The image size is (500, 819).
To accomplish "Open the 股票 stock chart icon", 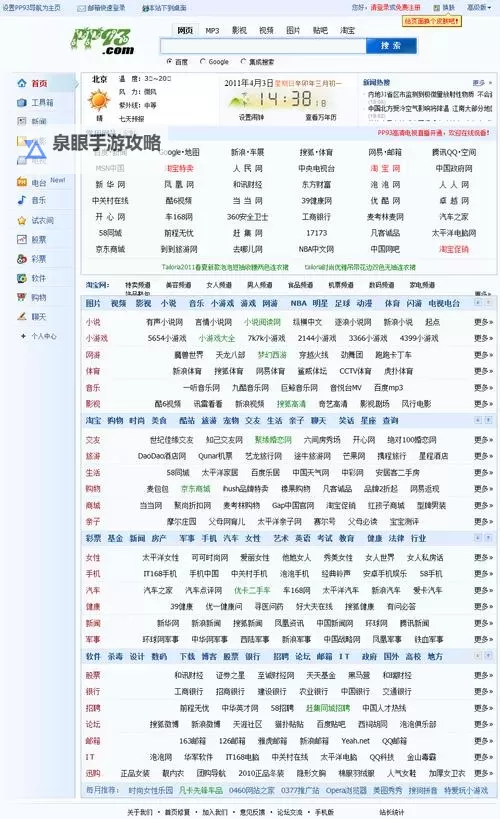I will 22,240.
